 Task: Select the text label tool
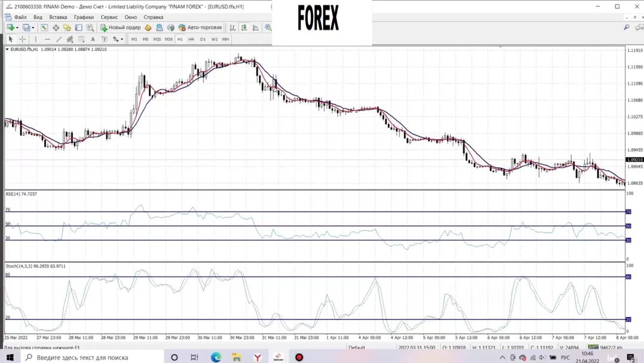coord(104,39)
